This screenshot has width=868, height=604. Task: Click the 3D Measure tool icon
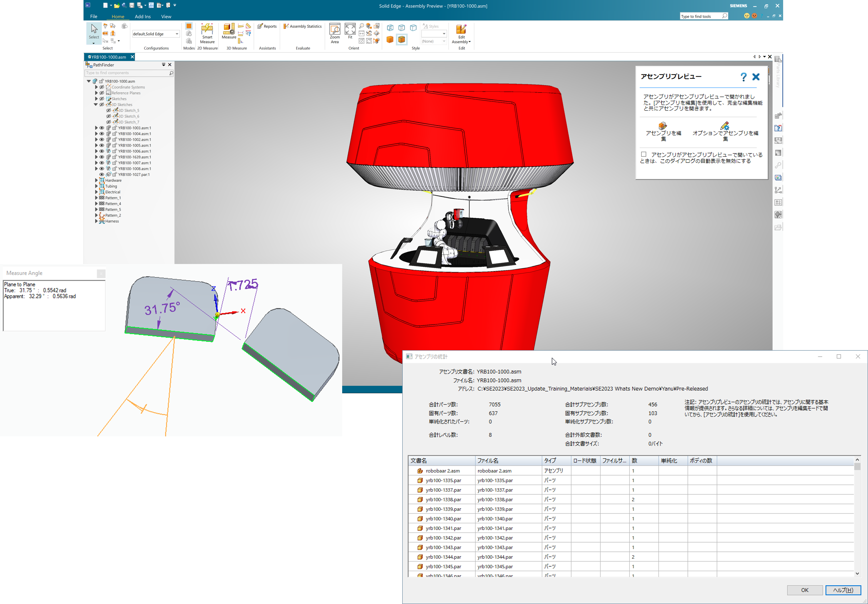pyautogui.click(x=229, y=29)
